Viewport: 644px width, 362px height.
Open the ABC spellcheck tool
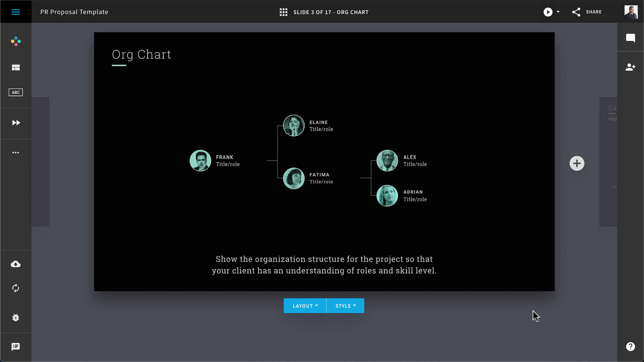pyautogui.click(x=15, y=92)
